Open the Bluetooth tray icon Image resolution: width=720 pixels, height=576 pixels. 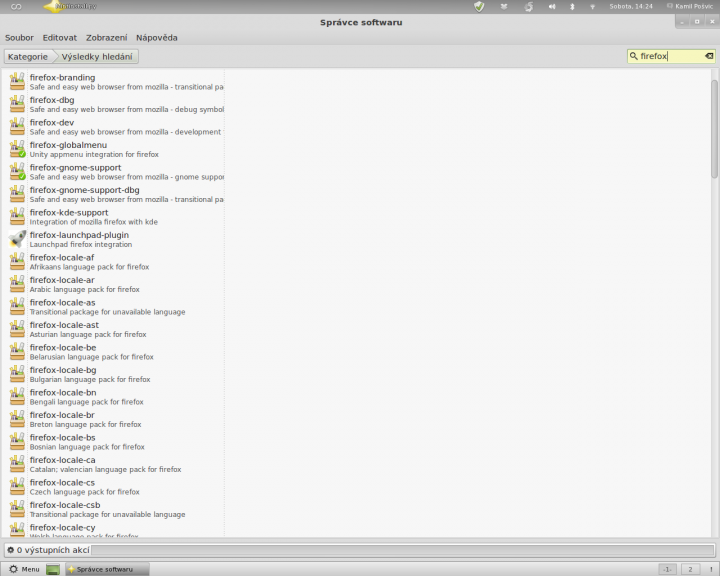point(572,6)
